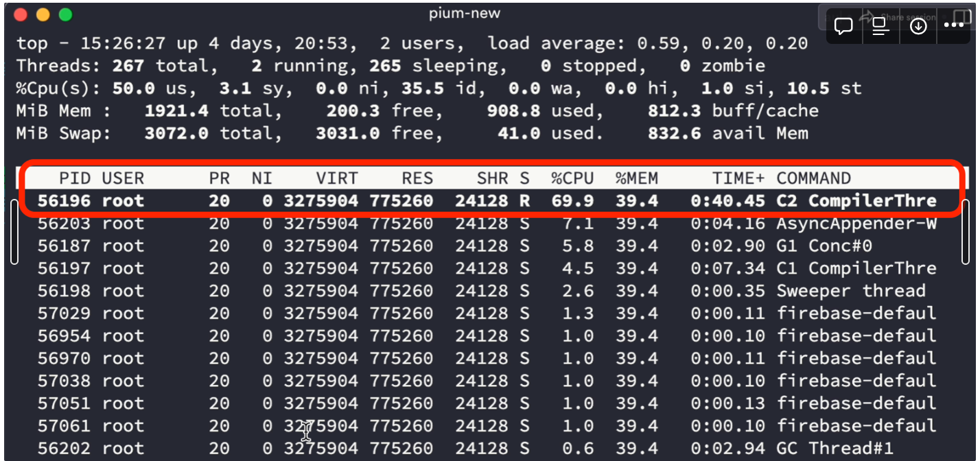Click the RES column header
The image size is (980, 461).
[x=417, y=178]
